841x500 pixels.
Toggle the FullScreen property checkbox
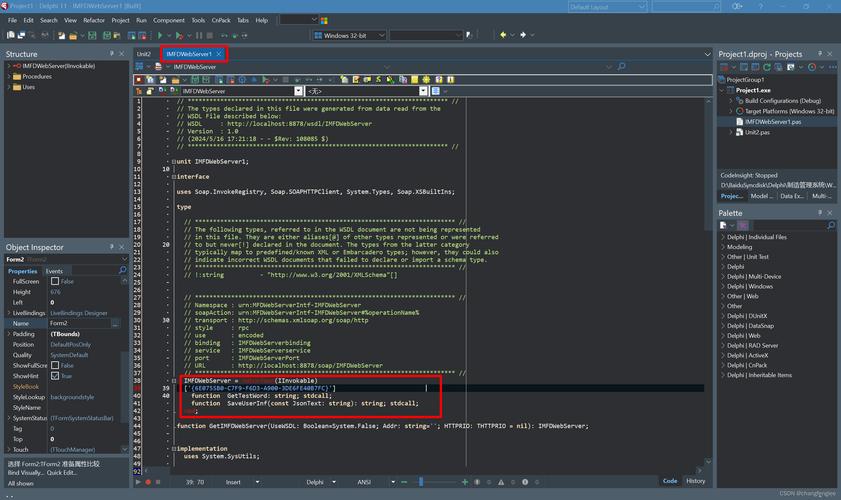click(55, 281)
